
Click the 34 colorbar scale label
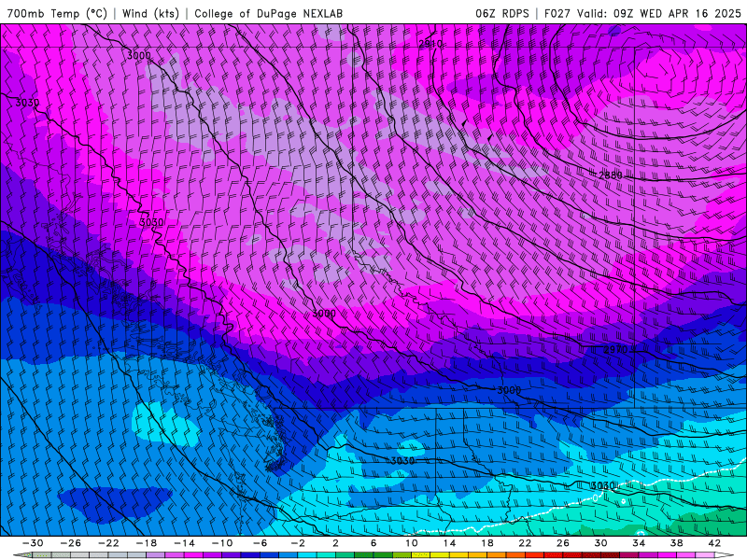pos(639,543)
